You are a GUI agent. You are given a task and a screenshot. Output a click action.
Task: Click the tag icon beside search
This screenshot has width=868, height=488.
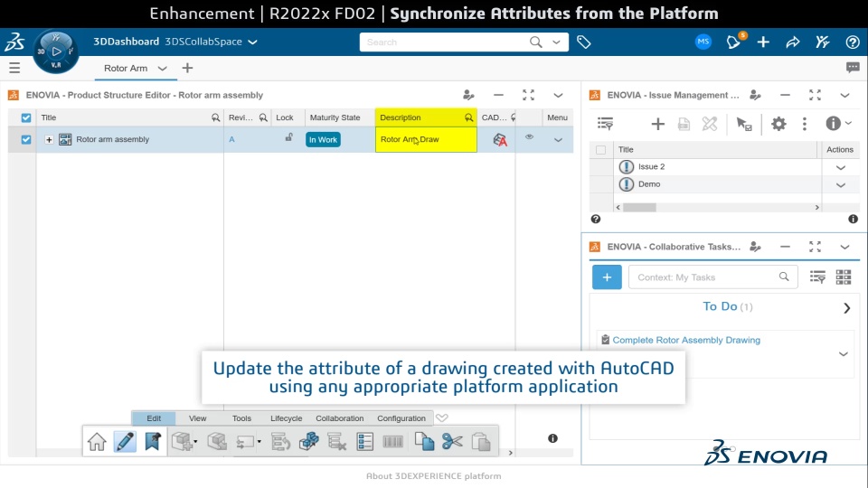pos(583,42)
